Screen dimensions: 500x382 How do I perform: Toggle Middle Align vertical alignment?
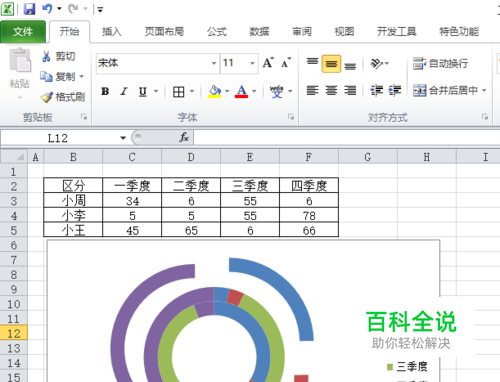pos(331,63)
